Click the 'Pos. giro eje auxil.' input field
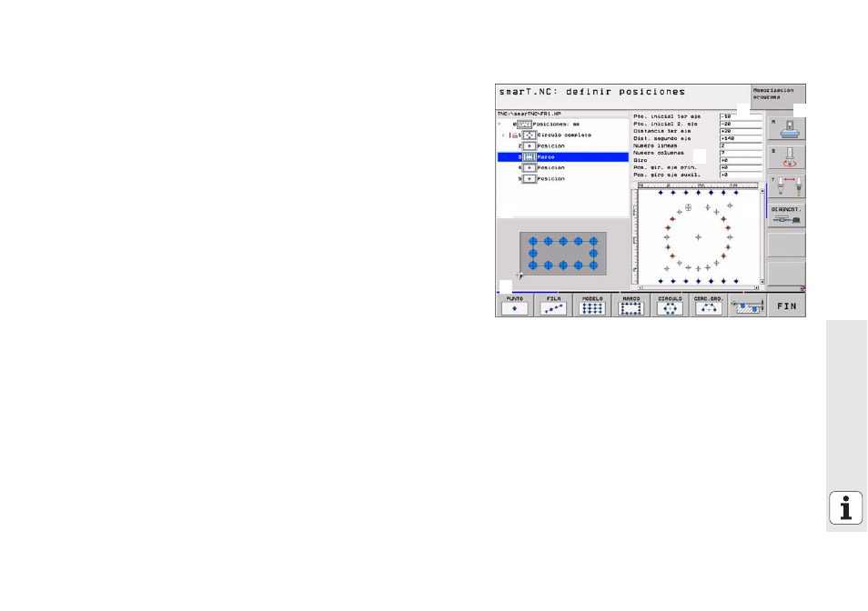The height and width of the screenshot is (611, 868). click(x=741, y=175)
